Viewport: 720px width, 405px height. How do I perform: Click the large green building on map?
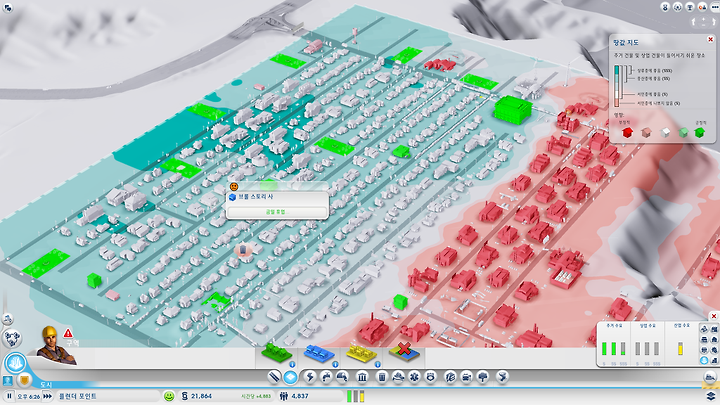(x=513, y=110)
